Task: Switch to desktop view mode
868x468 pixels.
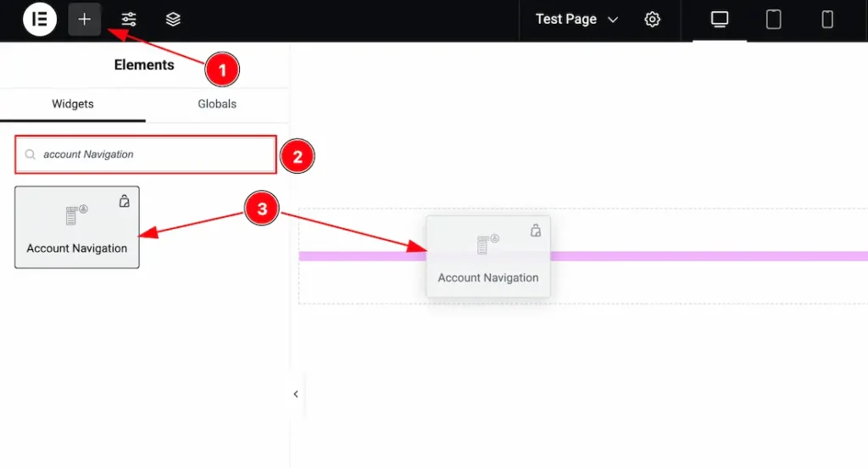Action: click(720, 19)
